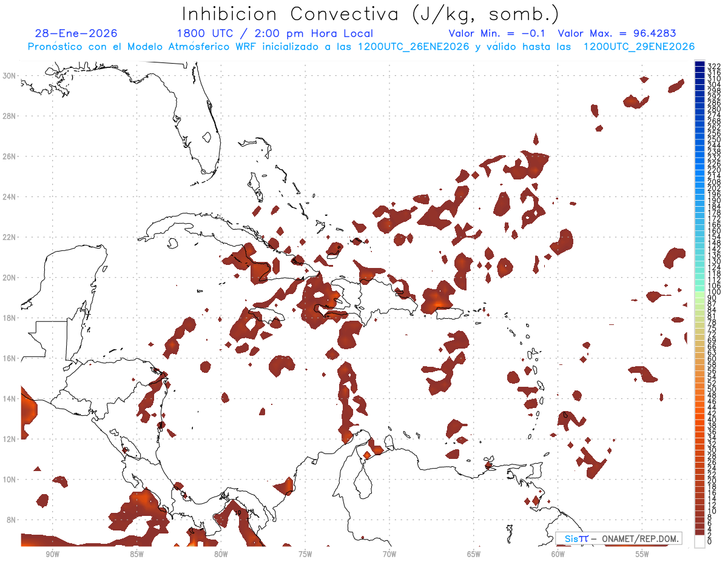
Task: Click the '65W' longitude label
Action: [474, 555]
